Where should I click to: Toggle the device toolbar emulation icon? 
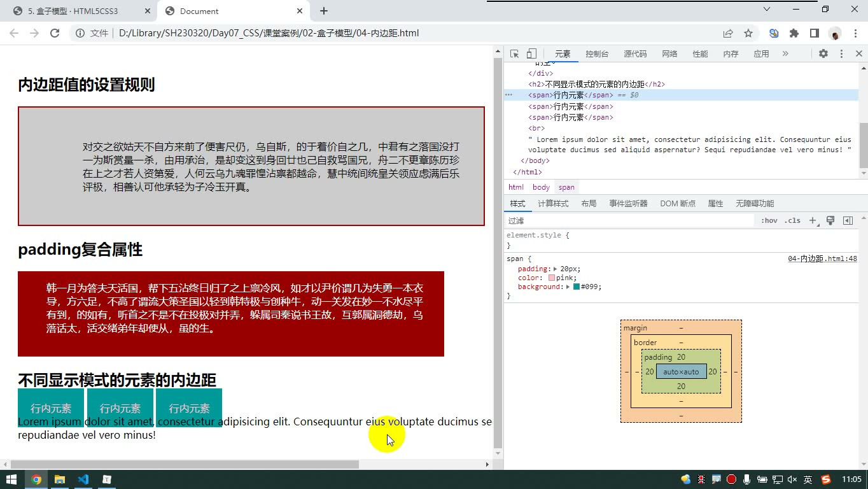coord(532,54)
